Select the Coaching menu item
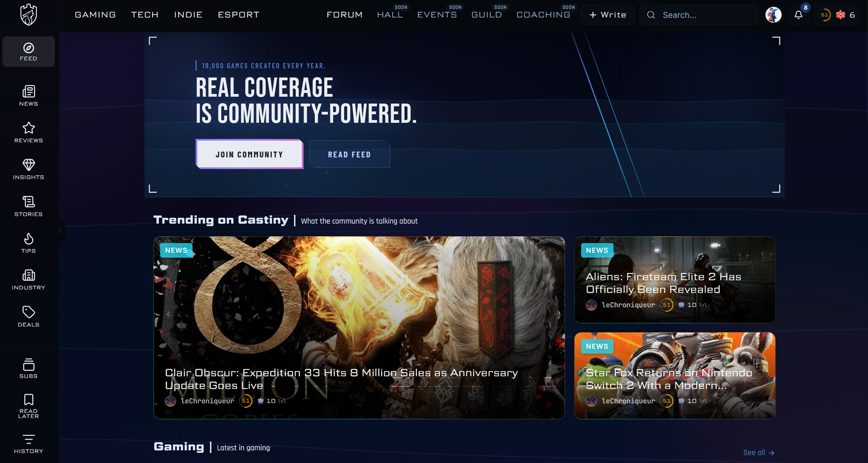 [x=543, y=15]
